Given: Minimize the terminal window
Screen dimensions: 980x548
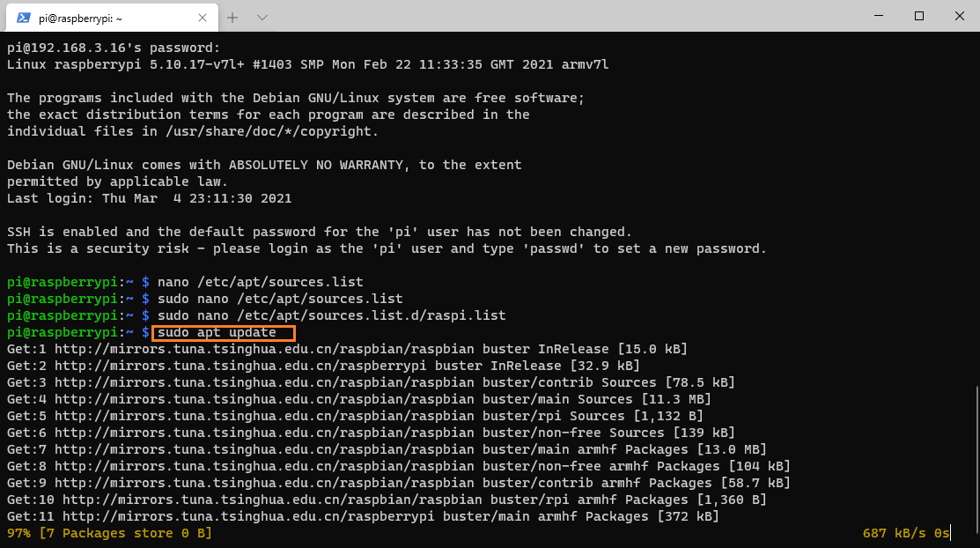Looking at the screenshot, I should point(877,16).
